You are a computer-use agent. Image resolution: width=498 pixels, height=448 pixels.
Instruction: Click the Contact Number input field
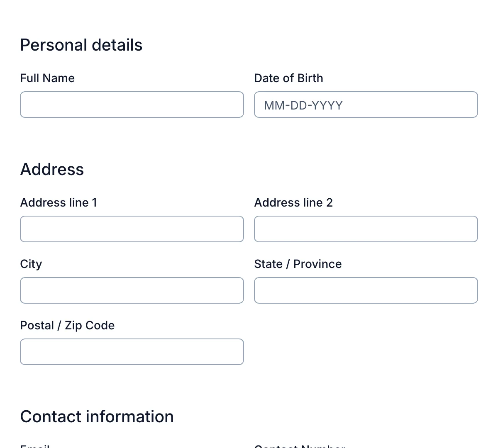(366, 447)
